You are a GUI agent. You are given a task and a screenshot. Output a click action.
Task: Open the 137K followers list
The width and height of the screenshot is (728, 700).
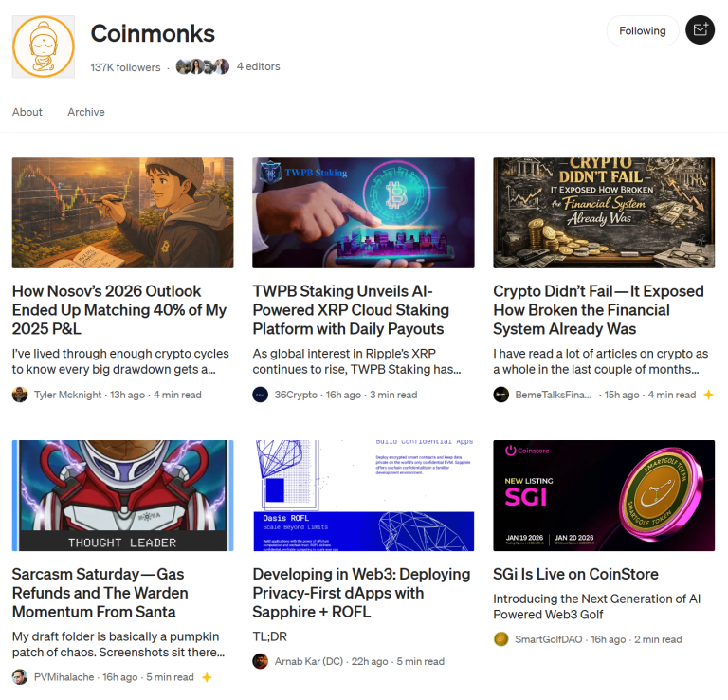[125, 67]
